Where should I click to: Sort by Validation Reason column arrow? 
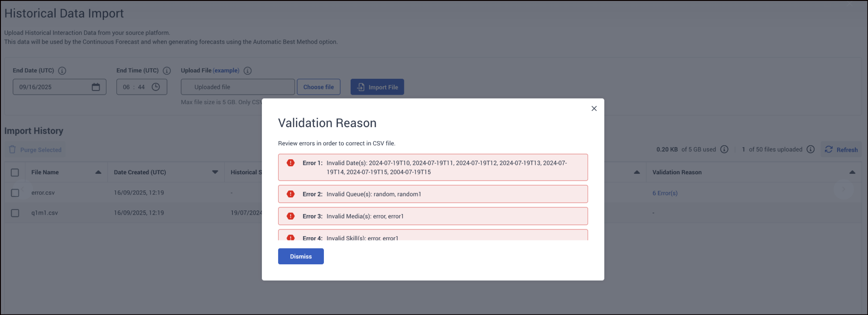click(x=852, y=172)
